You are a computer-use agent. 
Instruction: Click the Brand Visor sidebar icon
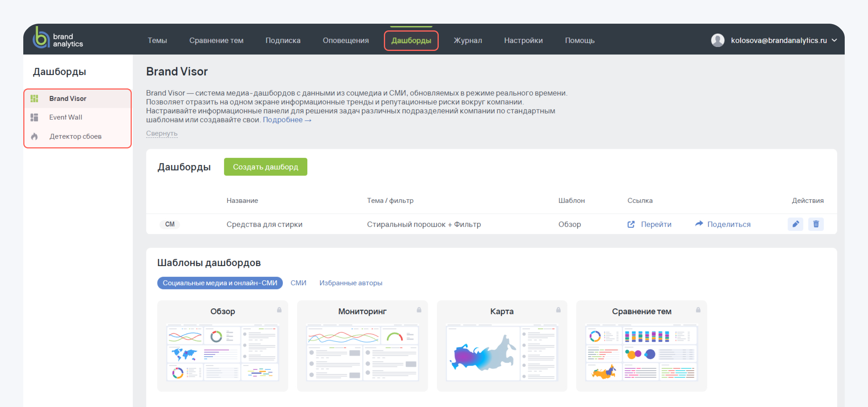tap(34, 98)
